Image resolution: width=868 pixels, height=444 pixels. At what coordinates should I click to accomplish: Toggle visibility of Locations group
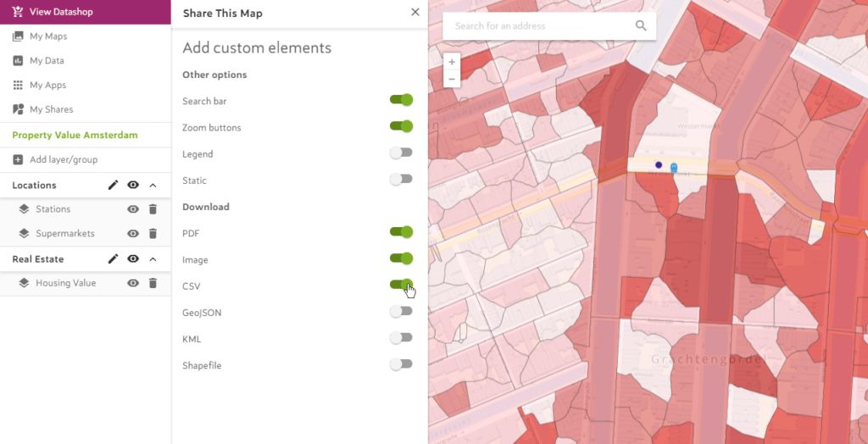[133, 185]
